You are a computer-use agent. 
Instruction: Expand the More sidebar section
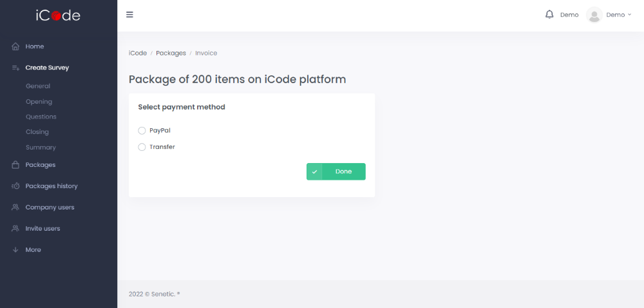pyautogui.click(x=33, y=250)
